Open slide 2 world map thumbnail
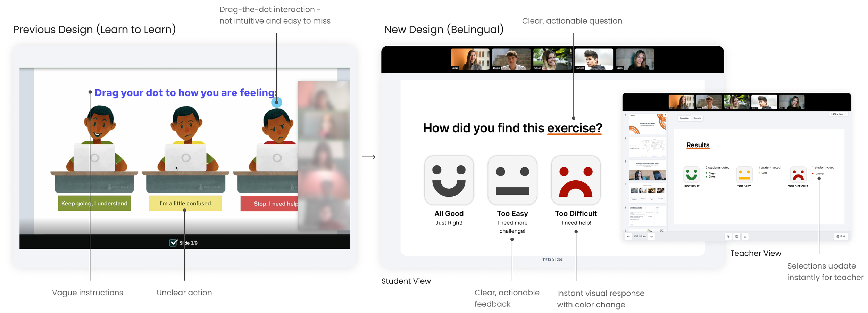Image resolution: width=868 pixels, height=313 pixels. point(647,147)
